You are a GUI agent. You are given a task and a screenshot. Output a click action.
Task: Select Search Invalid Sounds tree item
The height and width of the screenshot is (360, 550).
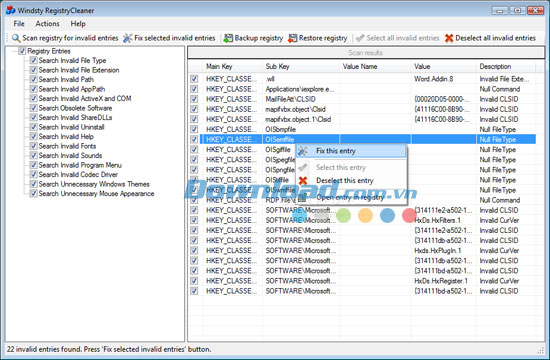pyautogui.click(x=71, y=155)
